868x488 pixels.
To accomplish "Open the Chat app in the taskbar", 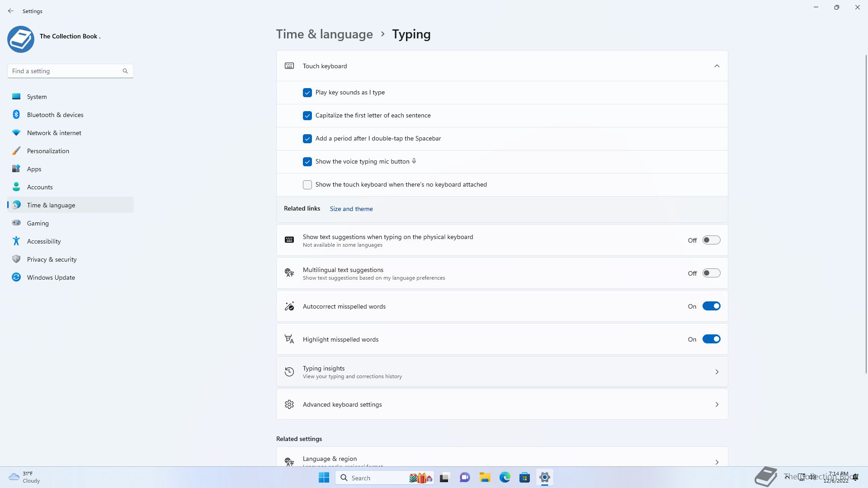I will (x=465, y=478).
